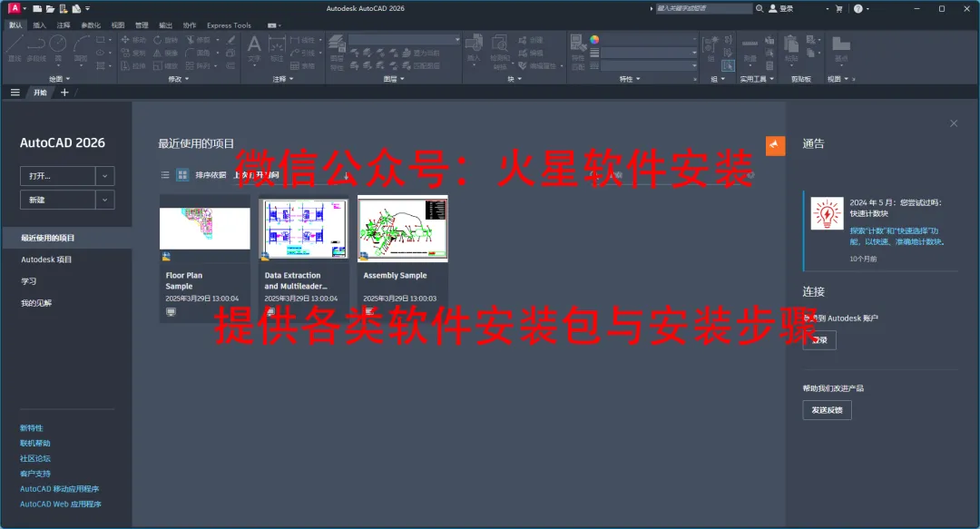The image size is (980, 529).
Task: Choose the Mirror (镜像) tool
Action: pos(166,54)
